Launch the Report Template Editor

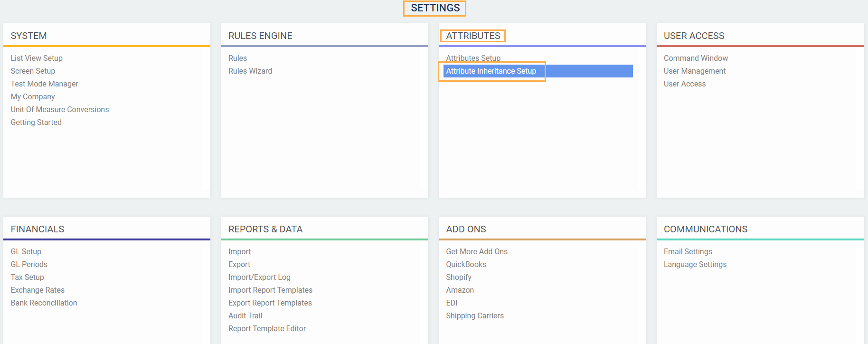[267, 328]
